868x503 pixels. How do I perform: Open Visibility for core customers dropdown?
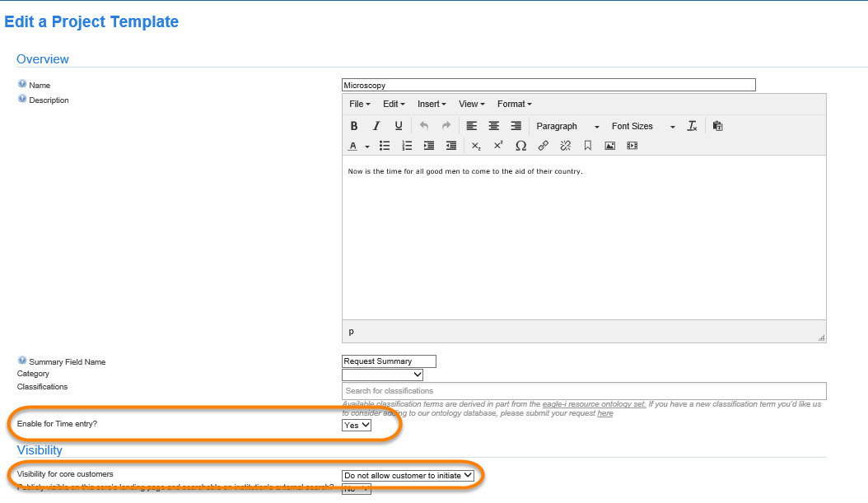point(408,475)
